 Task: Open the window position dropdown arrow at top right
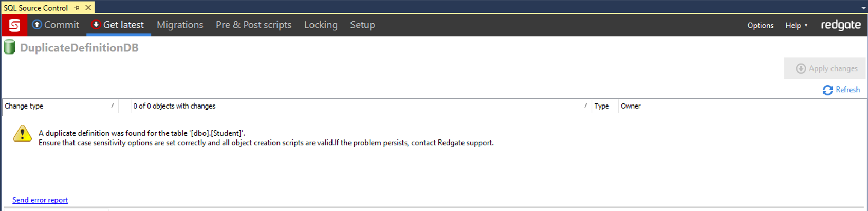863,8
